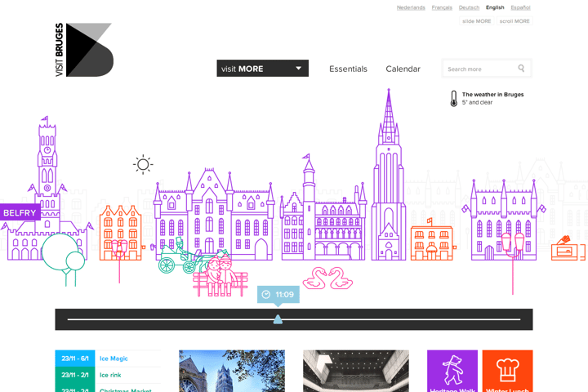The image size is (588, 392).
Task: Open the Calendar menu
Action: pos(403,69)
